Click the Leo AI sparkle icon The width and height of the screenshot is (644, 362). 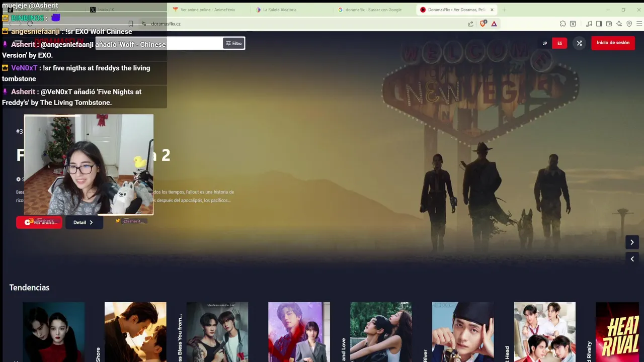pyautogui.click(x=619, y=24)
